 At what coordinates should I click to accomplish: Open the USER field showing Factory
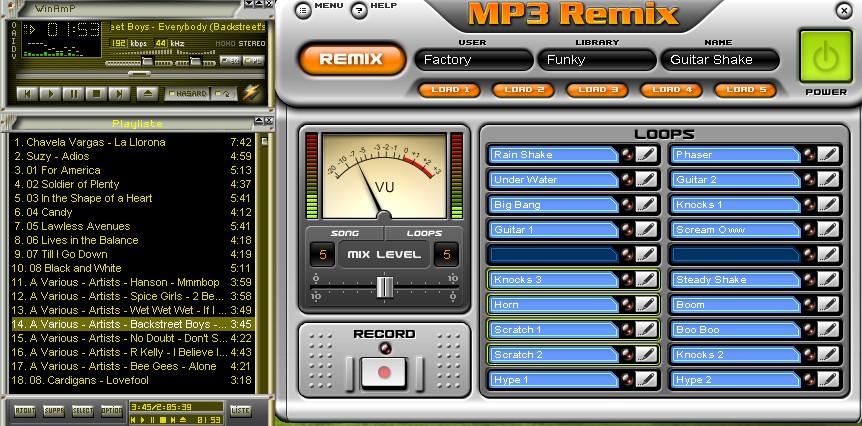coord(474,60)
